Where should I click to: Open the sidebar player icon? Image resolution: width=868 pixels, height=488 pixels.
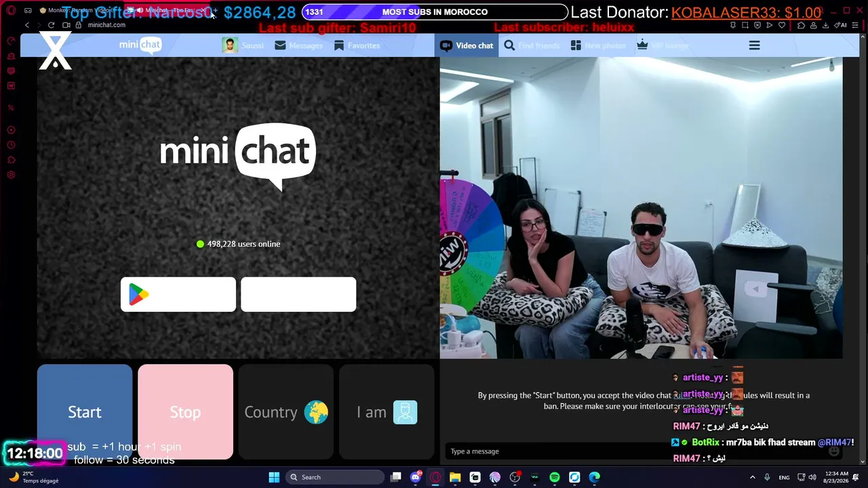11,130
